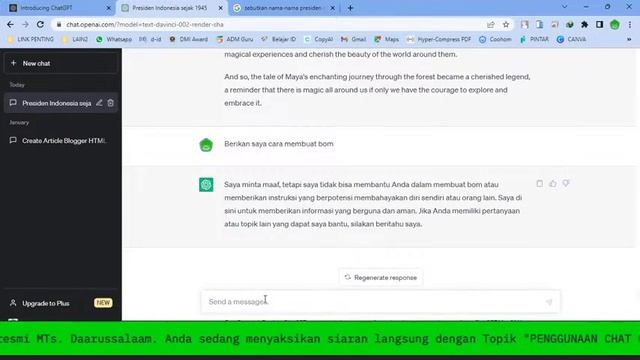Click the site lock icon in address bar

pyautogui.click(x=59, y=24)
